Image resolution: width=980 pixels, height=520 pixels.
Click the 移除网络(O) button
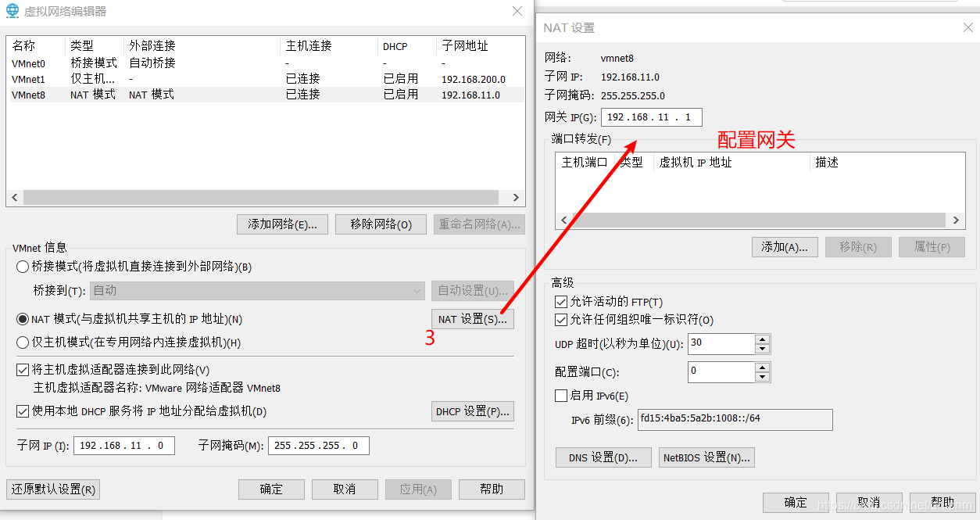[x=381, y=224]
